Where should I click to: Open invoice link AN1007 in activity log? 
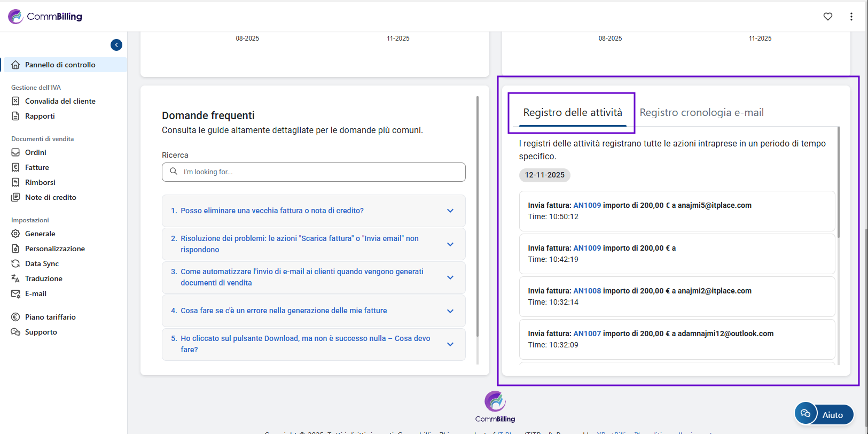coord(587,334)
